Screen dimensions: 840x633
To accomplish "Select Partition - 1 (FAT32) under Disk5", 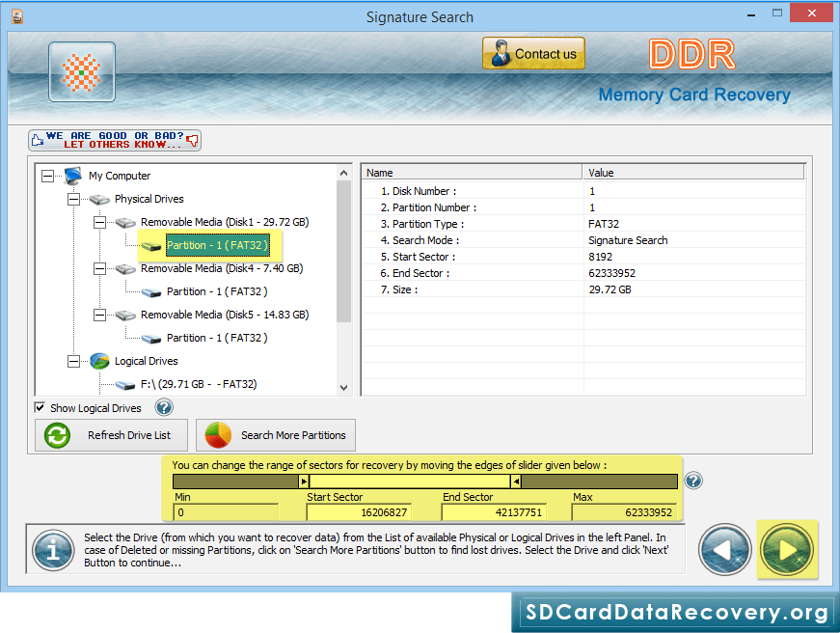I will (217, 338).
